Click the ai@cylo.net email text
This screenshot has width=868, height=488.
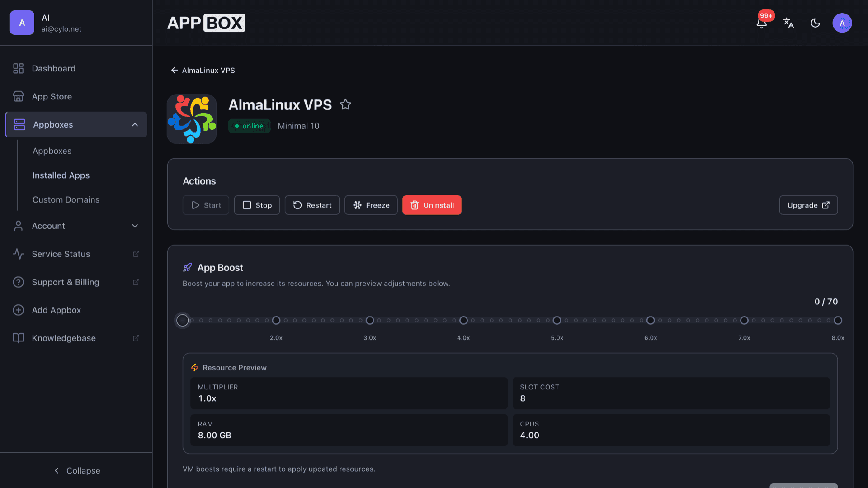point(61,29)
